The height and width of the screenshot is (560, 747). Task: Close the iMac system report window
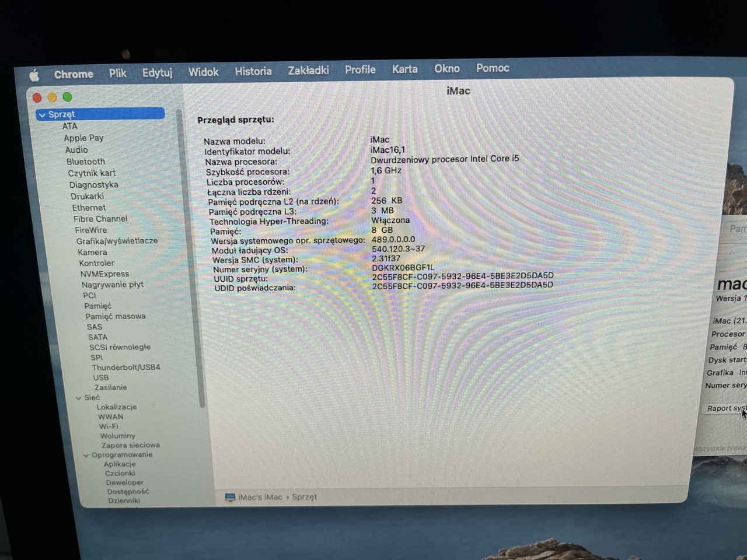point(37,97)
